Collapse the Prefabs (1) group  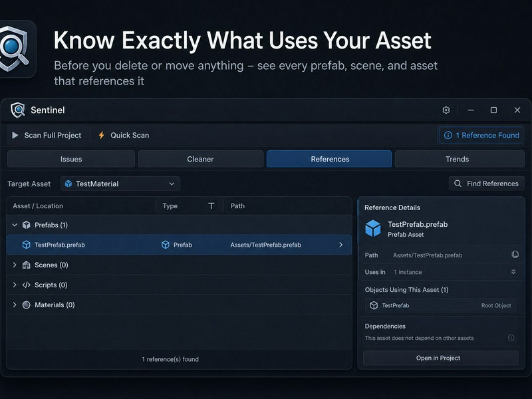(15, 225)
